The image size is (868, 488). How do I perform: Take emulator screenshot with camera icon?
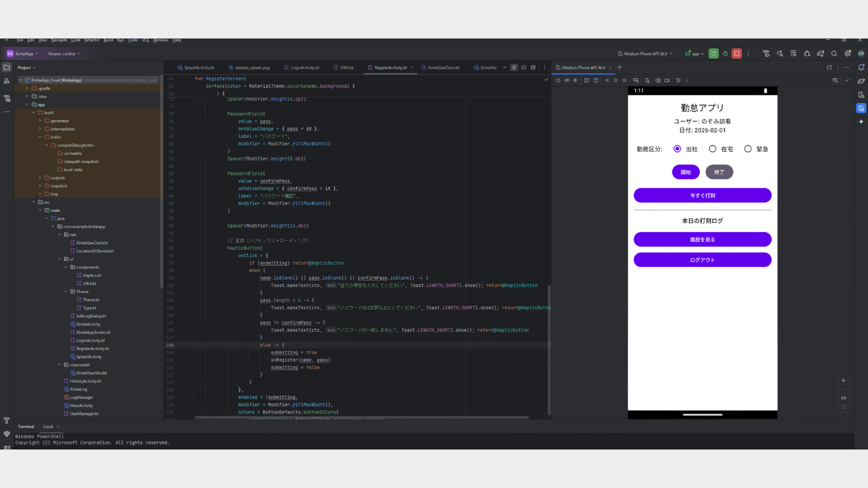[x=658, y=80]
